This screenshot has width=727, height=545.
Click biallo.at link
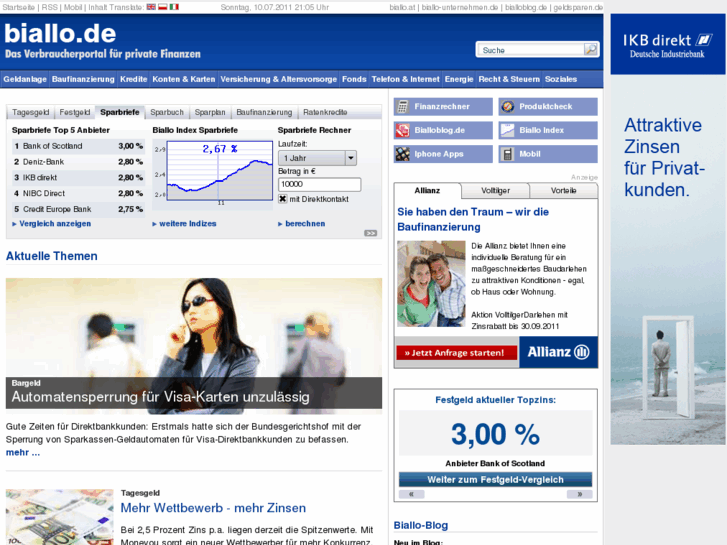tap(402, 7)
